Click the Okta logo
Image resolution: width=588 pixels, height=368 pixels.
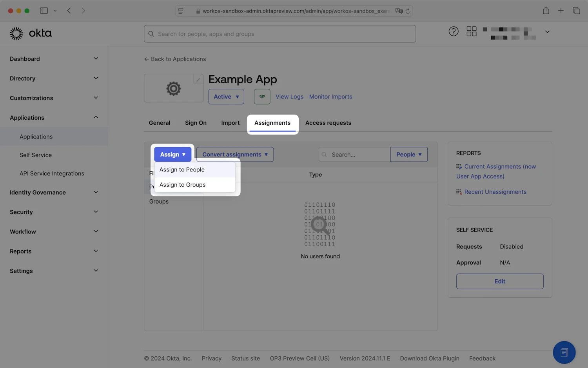click(31, 33)
